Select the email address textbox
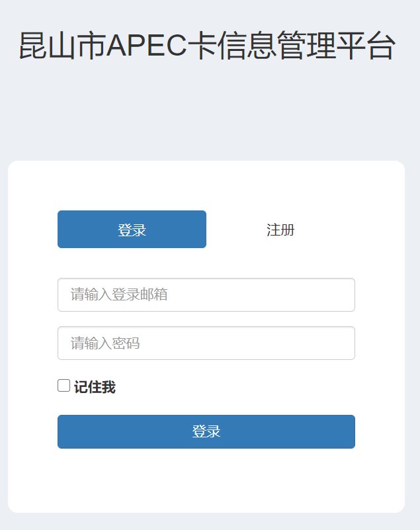Viewport: 420px width, 530px height. 206,294
